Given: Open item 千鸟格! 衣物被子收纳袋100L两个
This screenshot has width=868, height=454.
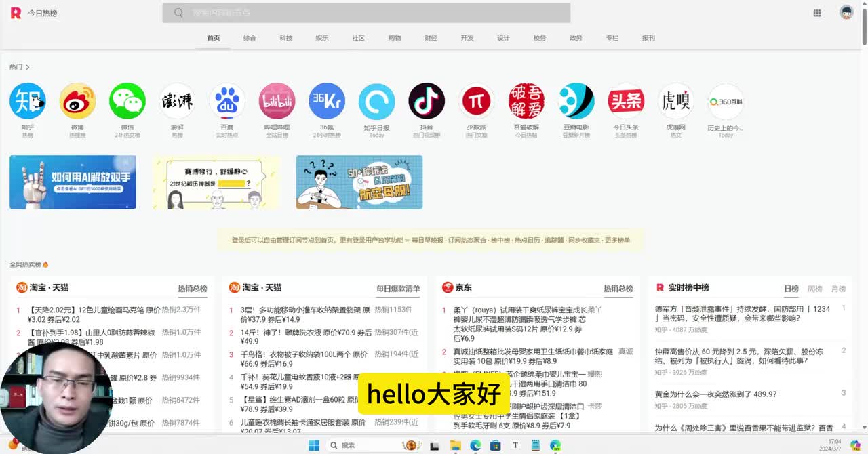Looking at the screenshot, I should tap(304, 359).
